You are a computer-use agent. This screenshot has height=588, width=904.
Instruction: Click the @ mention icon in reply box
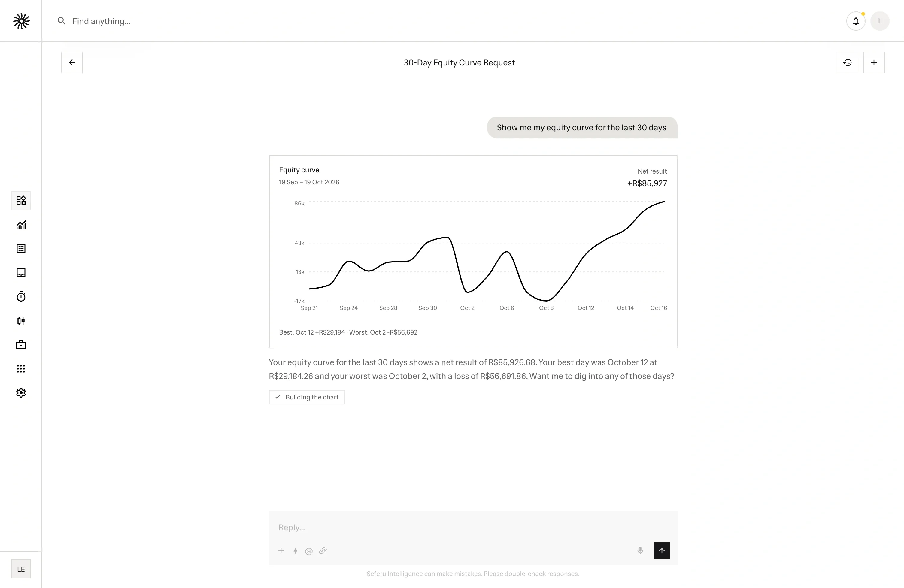[x=309, y=551]
